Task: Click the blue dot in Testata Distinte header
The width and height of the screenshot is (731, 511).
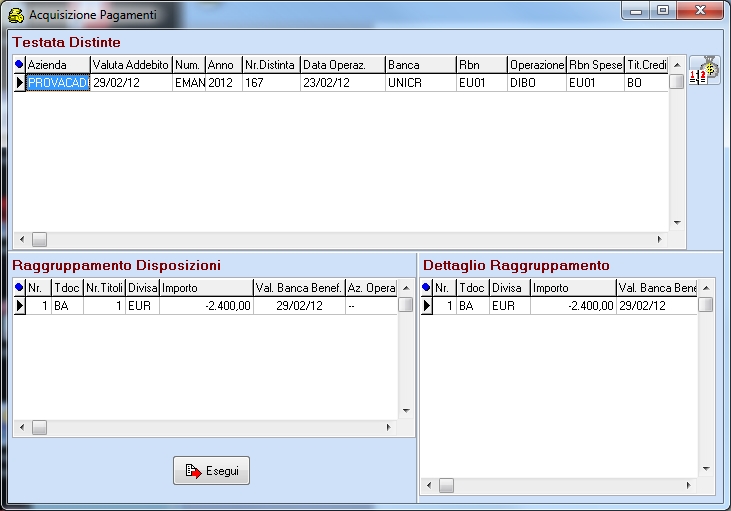Action: pyautogui.click(x=19, y=64)
